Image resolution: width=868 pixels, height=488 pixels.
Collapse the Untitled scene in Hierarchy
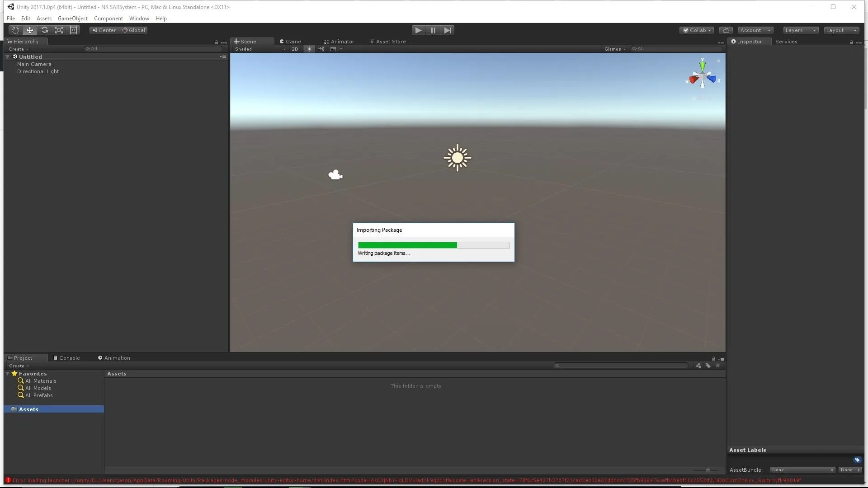pyautogui.click(x=8, y=57)
